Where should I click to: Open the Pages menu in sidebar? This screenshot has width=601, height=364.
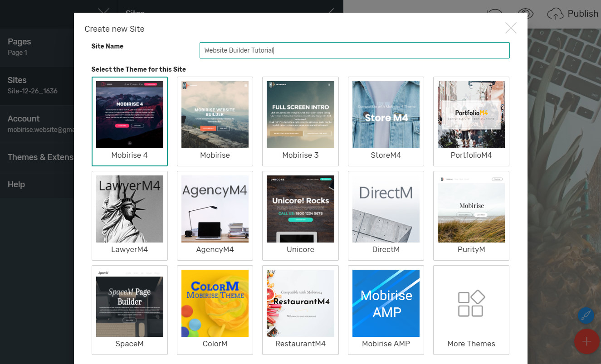[x=37, y=47]
